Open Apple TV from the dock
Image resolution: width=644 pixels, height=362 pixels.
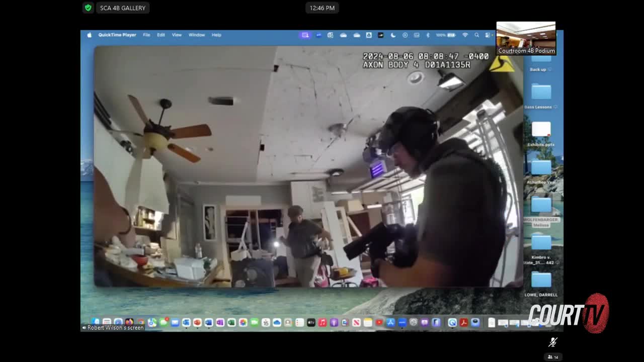(x=311, y=323)
